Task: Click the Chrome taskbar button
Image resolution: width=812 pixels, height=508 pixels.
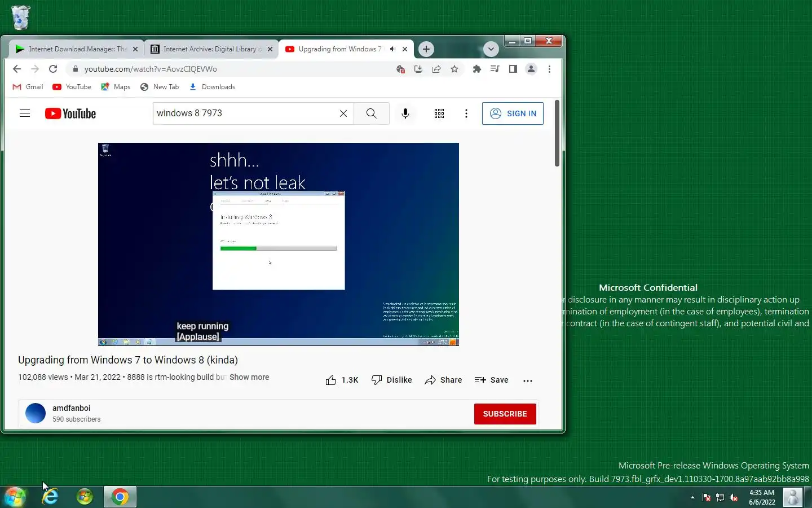Action: (120, 497)
